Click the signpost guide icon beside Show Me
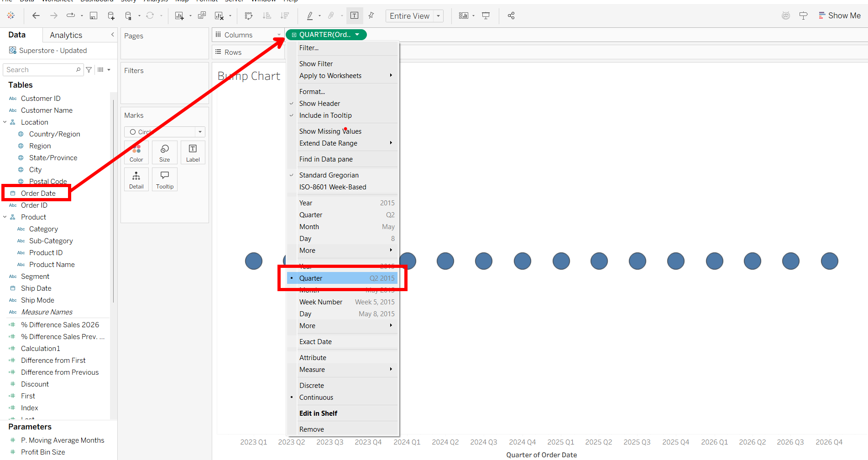The image size is (868, 460). click(x=804, y=16)
